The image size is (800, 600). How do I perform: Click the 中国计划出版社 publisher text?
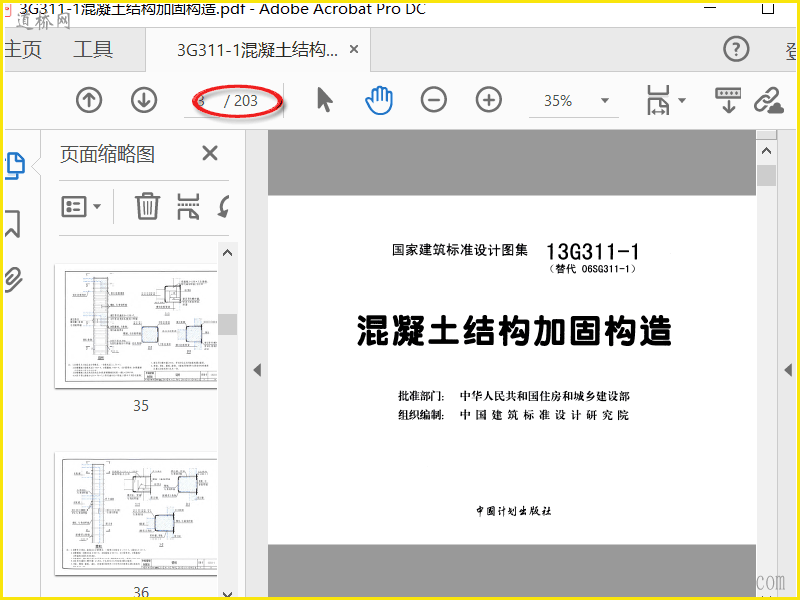[x=514, y=511]
